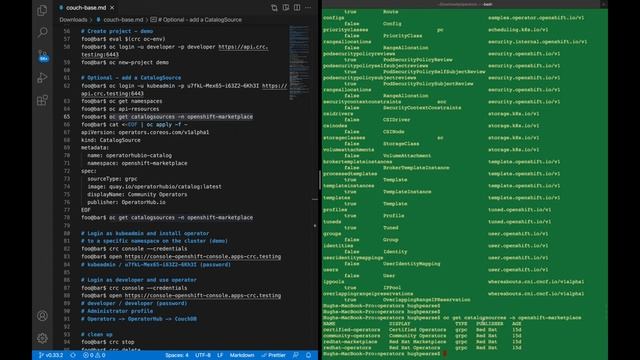Screen dimensions: 640x360
Task: Click 'kind: CatalogSource' line in editor
Action: [111, 140]
